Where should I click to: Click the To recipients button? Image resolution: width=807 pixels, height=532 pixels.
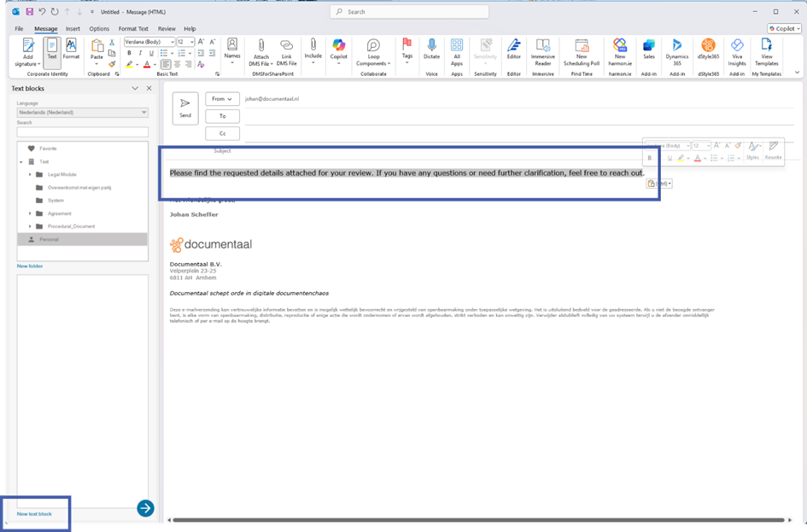(222, 116)
